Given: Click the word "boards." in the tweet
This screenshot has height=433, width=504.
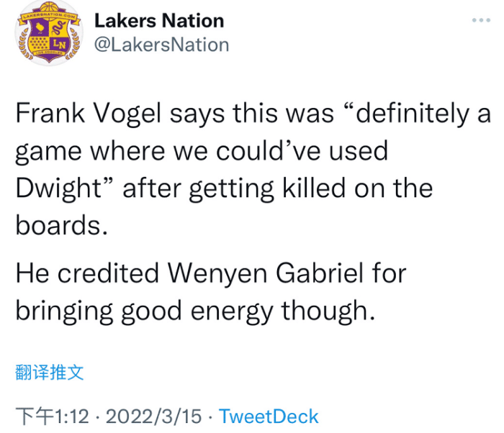Looking at the screenshot, I should (61, 226).
